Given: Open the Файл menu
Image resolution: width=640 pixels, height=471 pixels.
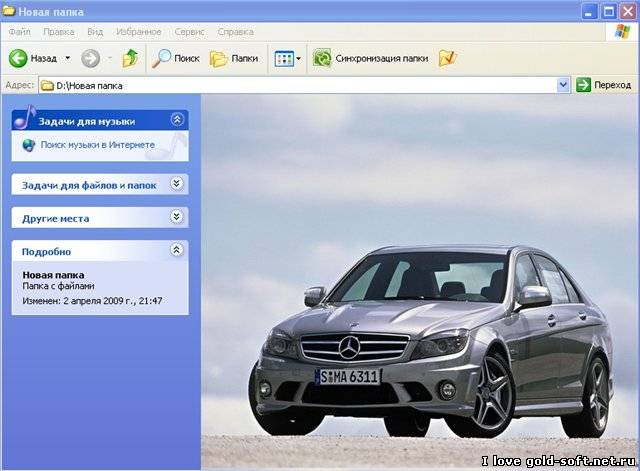Looking at the screenshot, I should coord(19,31).
